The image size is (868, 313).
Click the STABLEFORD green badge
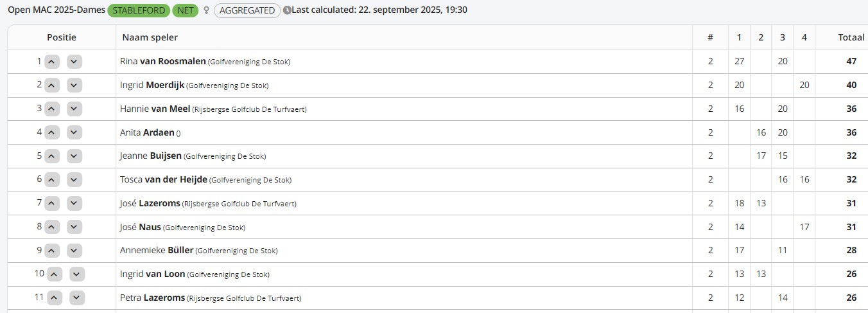coord(139,10)
